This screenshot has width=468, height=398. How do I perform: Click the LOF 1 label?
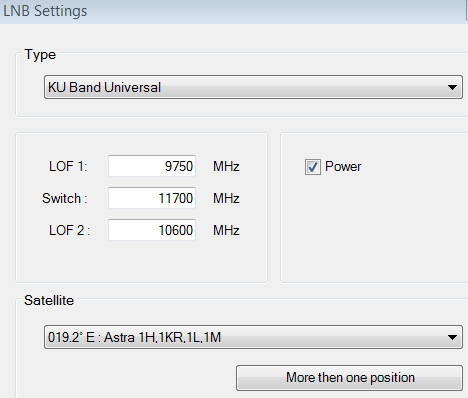[68, 166]
